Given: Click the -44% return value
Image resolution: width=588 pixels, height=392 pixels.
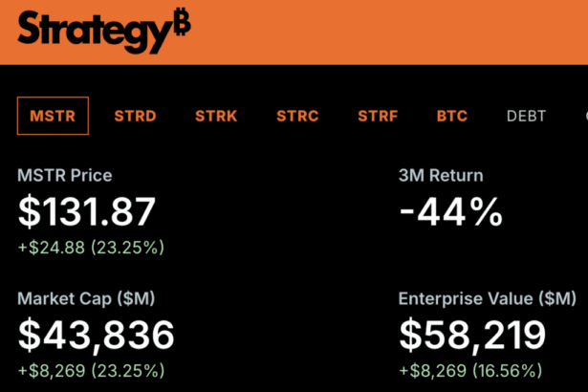Looking at the screenshot, I should tap(450, 212).
